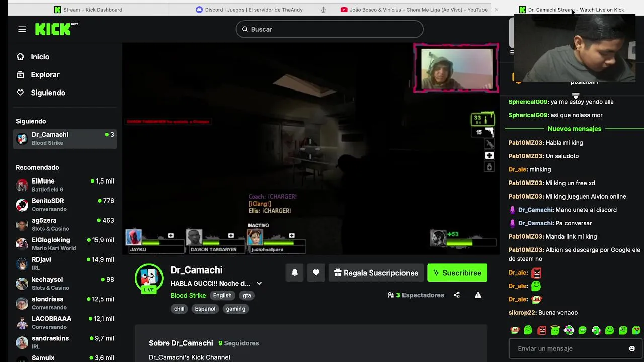644x362 pixels.
Task: Click Sobre Dr_Camachi heading
Action: [181, 343]
